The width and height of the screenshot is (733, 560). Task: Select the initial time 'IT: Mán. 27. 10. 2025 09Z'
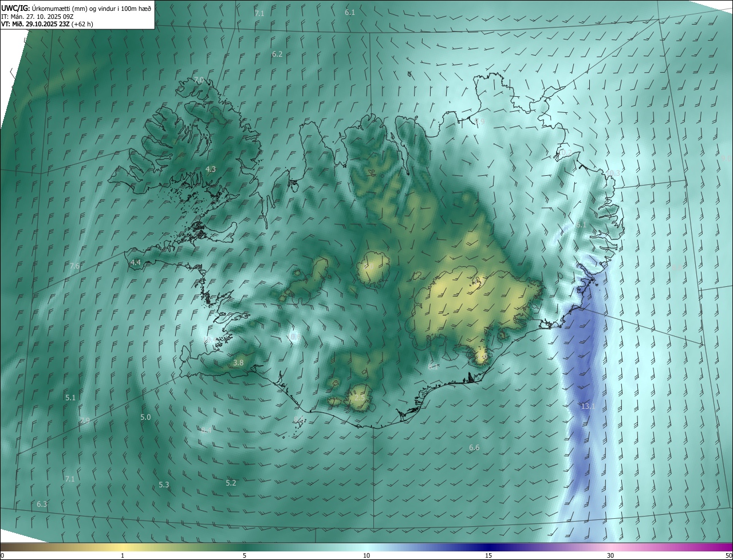click(37, 17)
